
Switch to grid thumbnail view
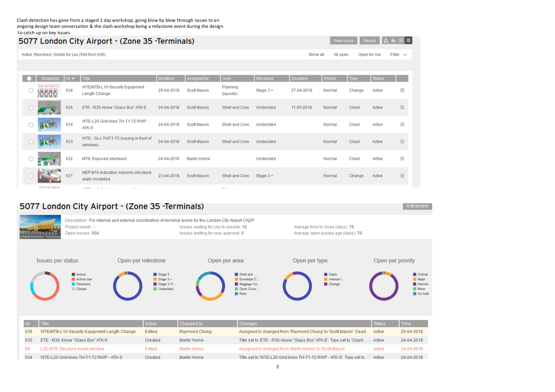[x=401, y=41]
